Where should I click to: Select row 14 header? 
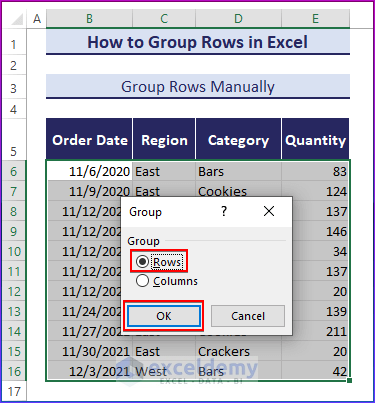click(x=14, y=331)
